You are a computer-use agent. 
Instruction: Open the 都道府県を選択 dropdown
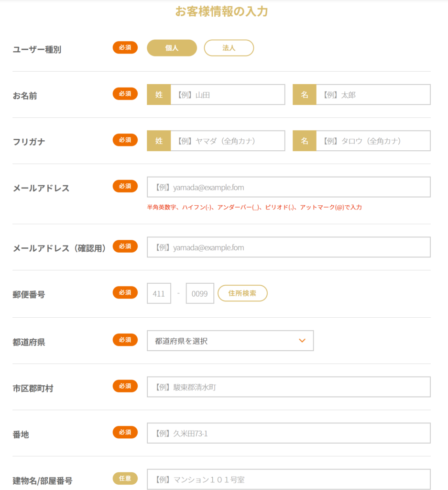(x=230, y=341)
